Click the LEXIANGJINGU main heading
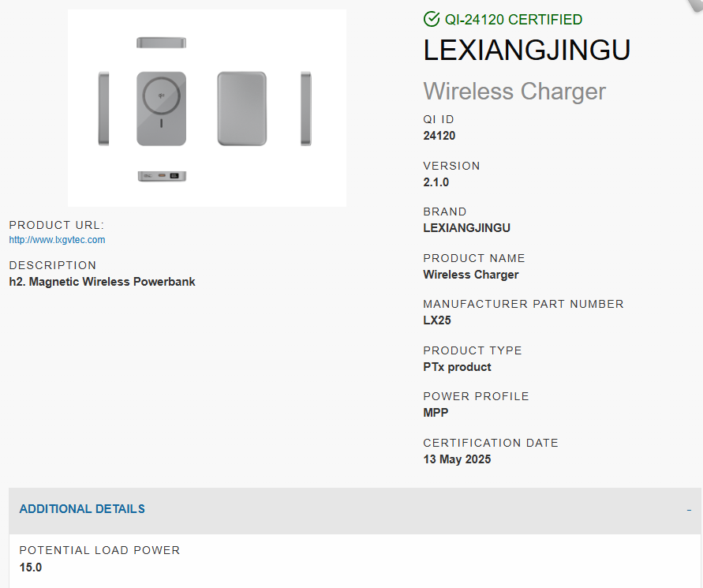 [527, 50]
